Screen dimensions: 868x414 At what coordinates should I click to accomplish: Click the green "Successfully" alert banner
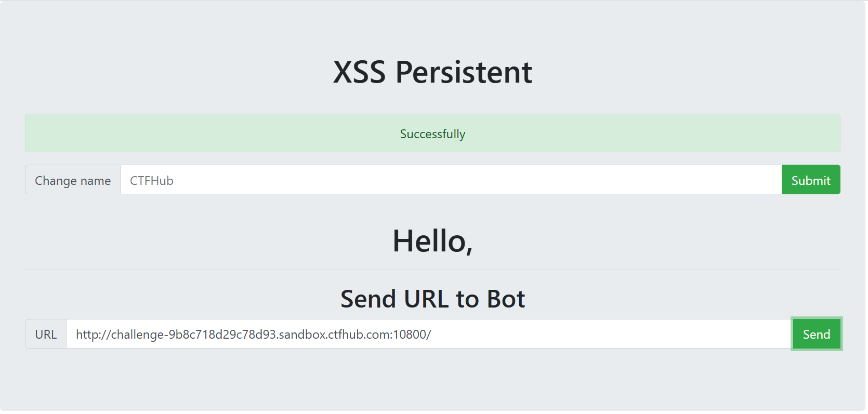coord(432,133)
